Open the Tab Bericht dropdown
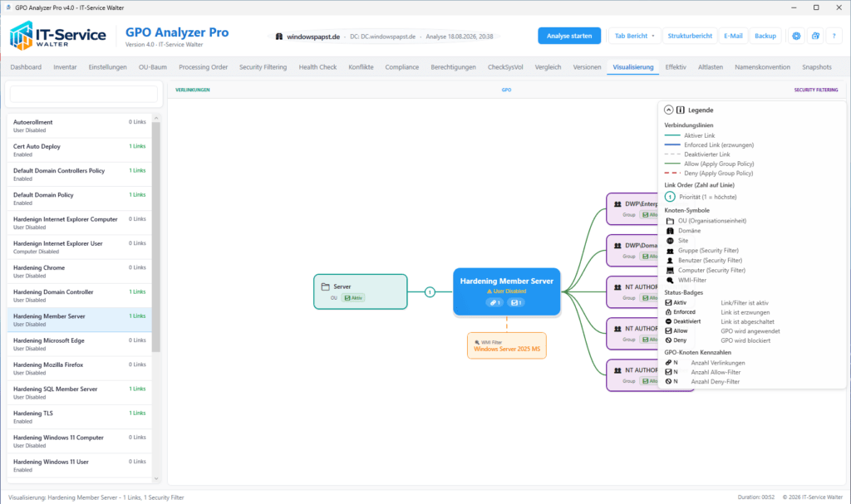This screenshot has width=851, height=504. (x=634, y=36)
